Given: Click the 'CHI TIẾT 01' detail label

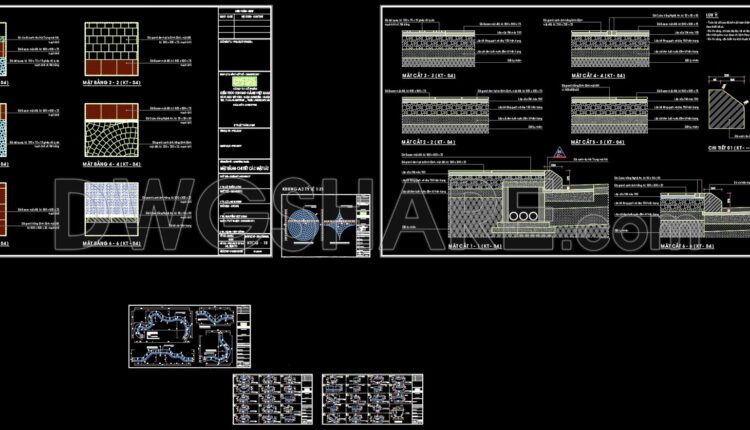Looking at the screenshot, I should [728, 148].
